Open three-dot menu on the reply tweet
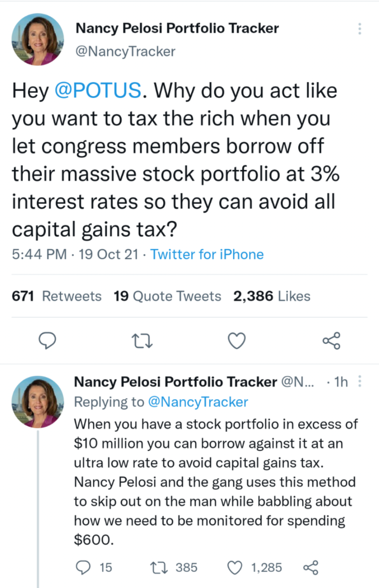The image size is (379, 588). pyautogui.click(x=360, y=381)
